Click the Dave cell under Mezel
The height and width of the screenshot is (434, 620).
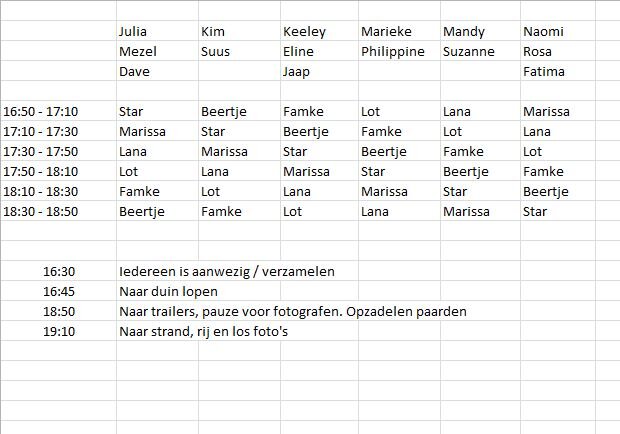157,72
